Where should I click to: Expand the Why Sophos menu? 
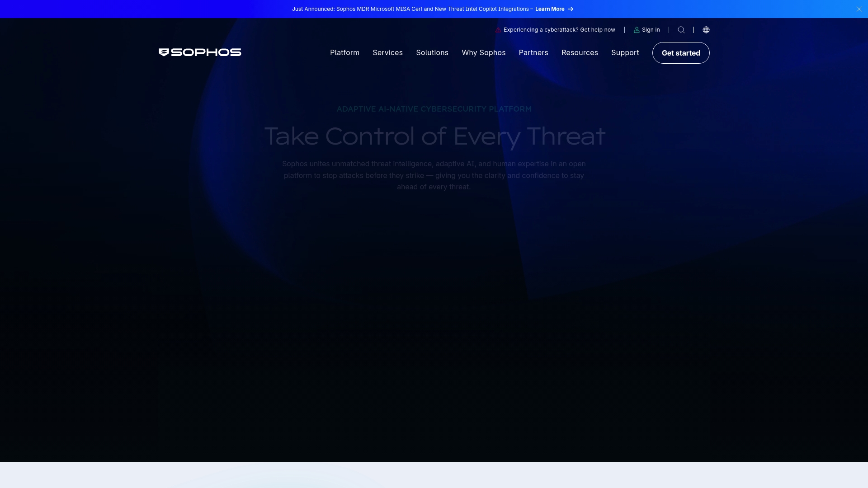483,53
